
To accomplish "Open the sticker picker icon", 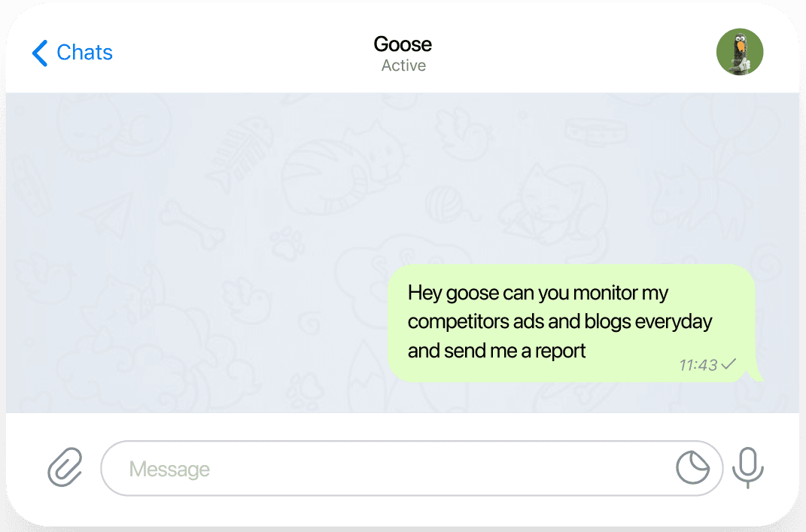I will [x=692, y=468].
